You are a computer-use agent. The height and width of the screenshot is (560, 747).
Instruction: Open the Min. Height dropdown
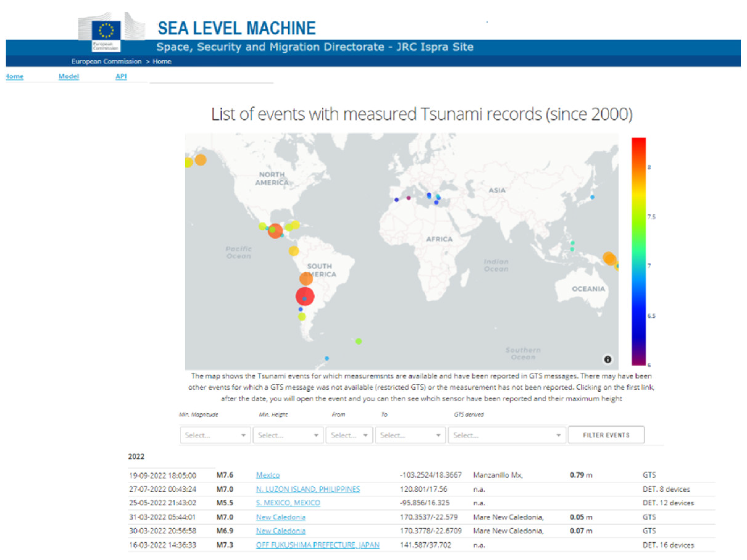point(288,435)
